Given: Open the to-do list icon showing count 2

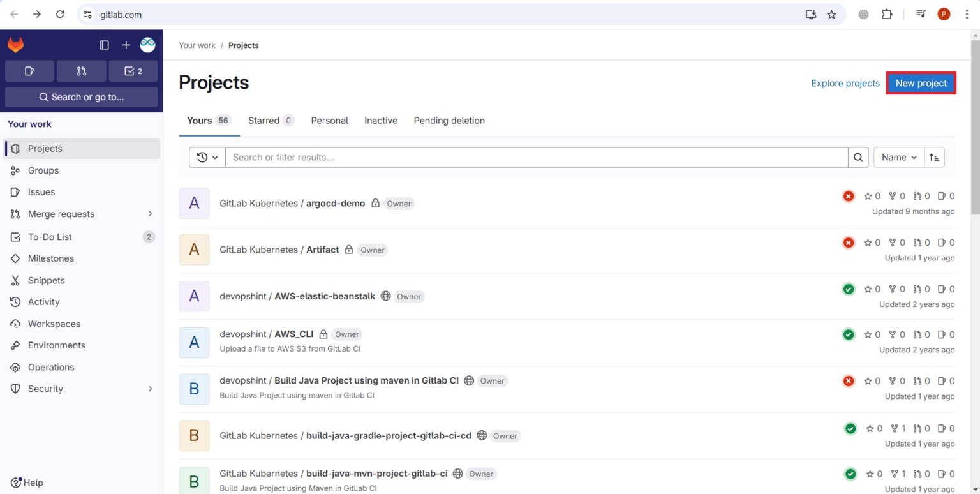Looking at the screenshot, I should point(133,71).
